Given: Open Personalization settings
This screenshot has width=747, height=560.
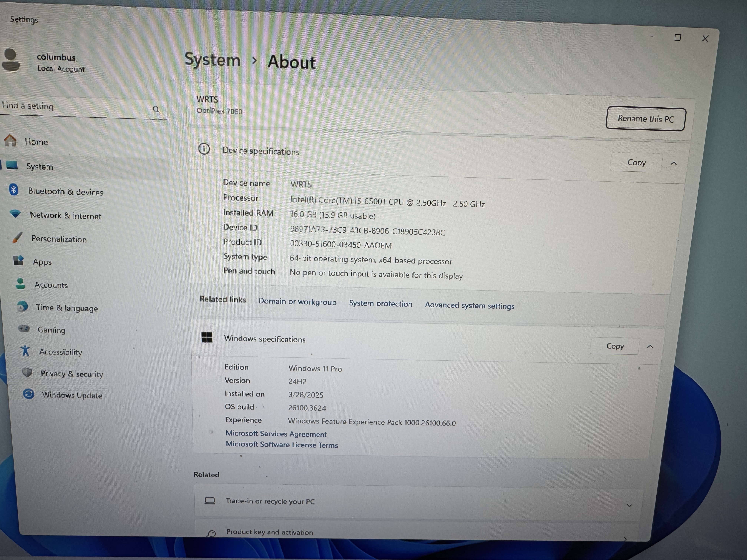Looking at the screenshot, I should [x=59, y=239].
